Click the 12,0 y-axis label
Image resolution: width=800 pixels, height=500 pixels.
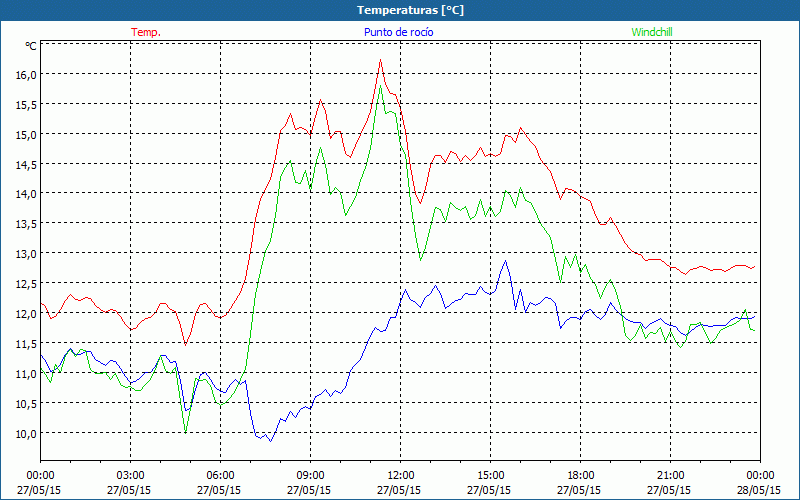(x=26, y=313)
